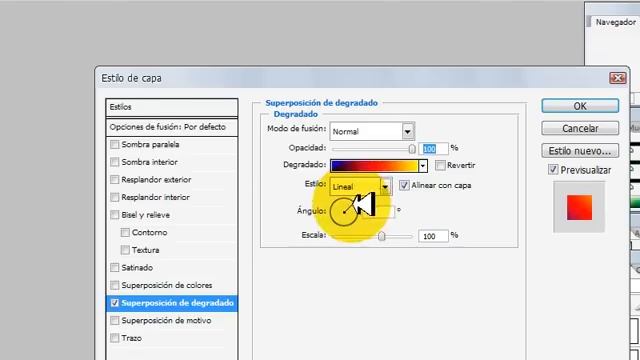Enable the Sombra interior checkbox

[115, 162]
